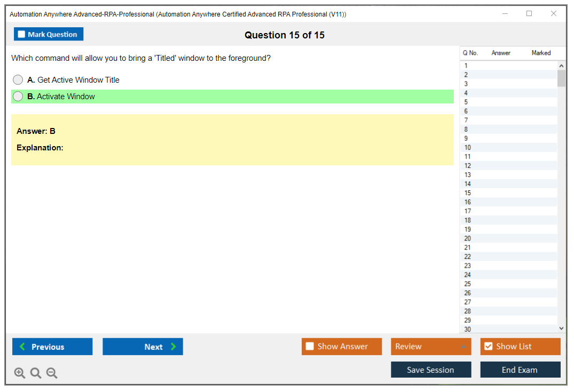This screenshot has width=574, height=392.
Task: Click the zoom in magnifier icon
Action: coord(20,373)
